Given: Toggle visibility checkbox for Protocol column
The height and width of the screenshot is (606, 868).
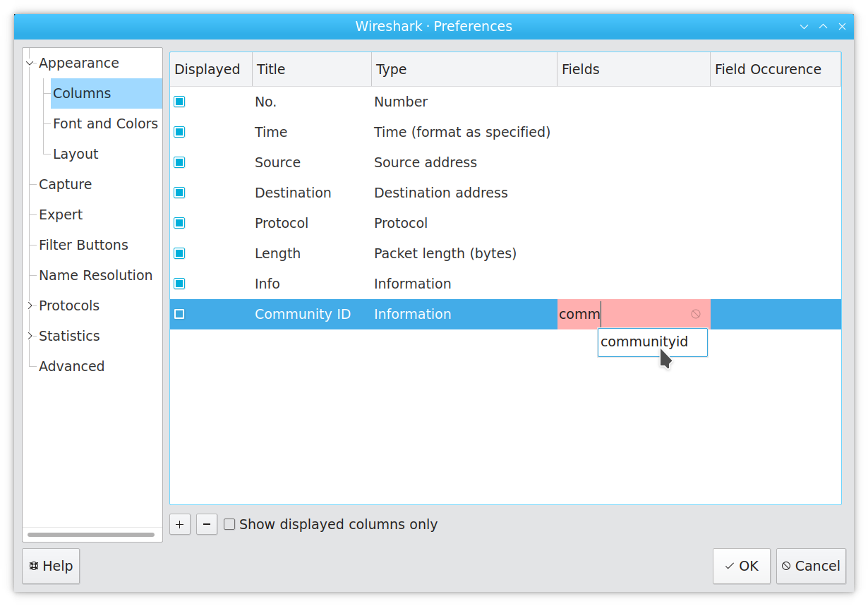Looking at the screenshot, I should click(179, 222).
